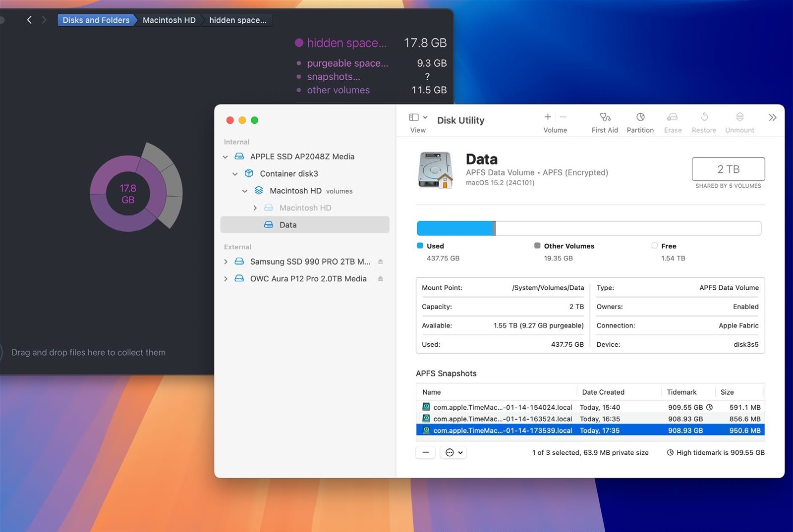Click tidemark clock icon beside 909.55 GB
793x532 pixels.
[x=709, y=407]
